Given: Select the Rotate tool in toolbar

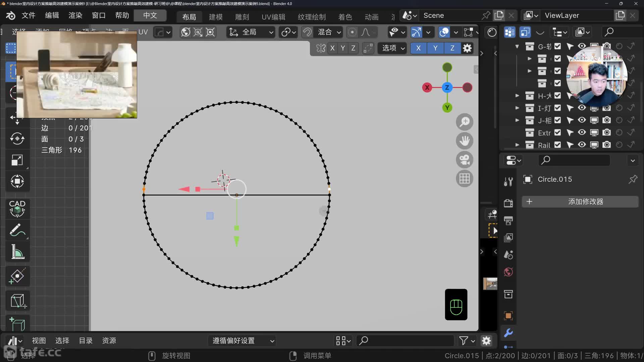Looking at the screenshot, I should point(17,138).
